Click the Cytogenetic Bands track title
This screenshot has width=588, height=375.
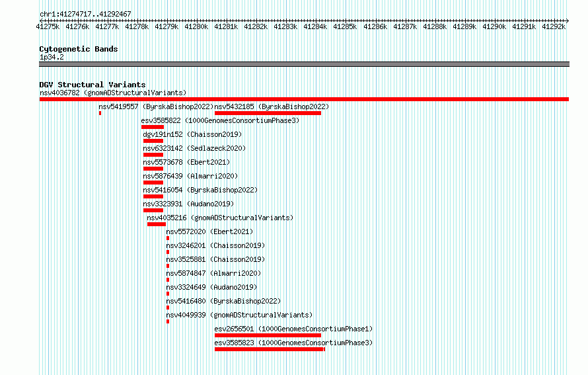(79, 49)
